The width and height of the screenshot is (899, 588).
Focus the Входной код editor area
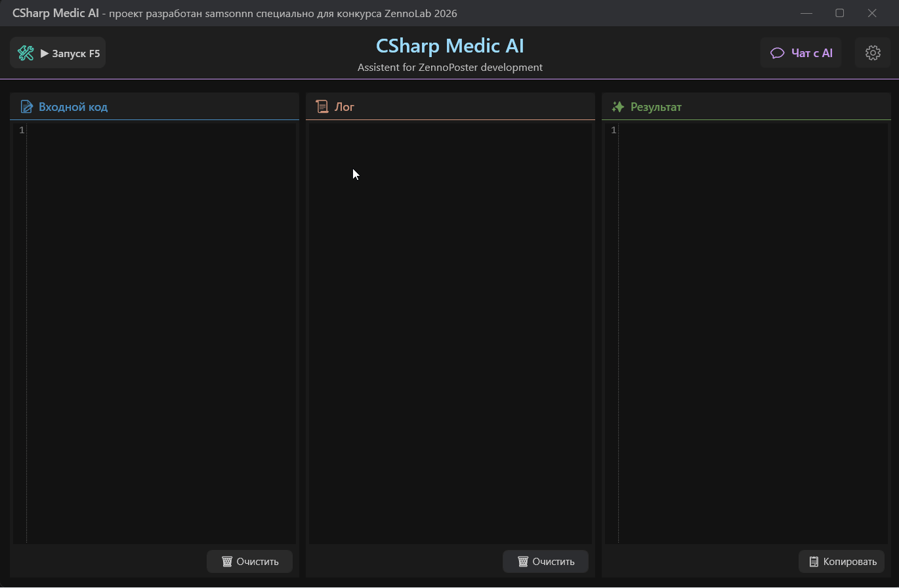pos(161,333)
